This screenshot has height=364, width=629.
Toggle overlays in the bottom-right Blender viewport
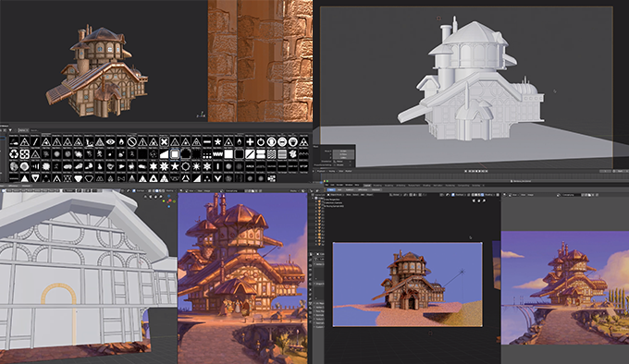453,195
